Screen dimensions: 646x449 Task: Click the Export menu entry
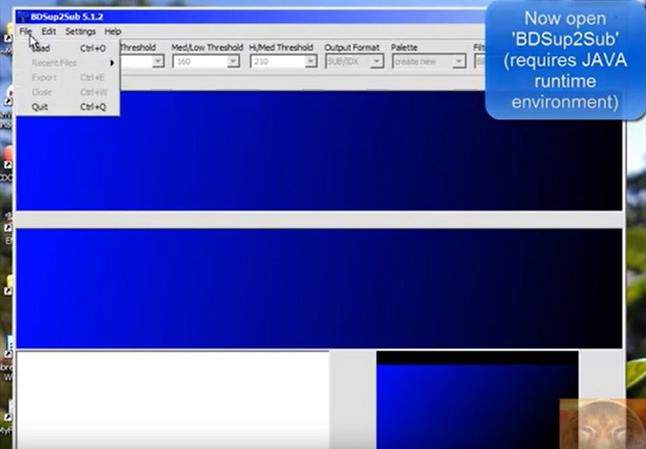(68, 77)
